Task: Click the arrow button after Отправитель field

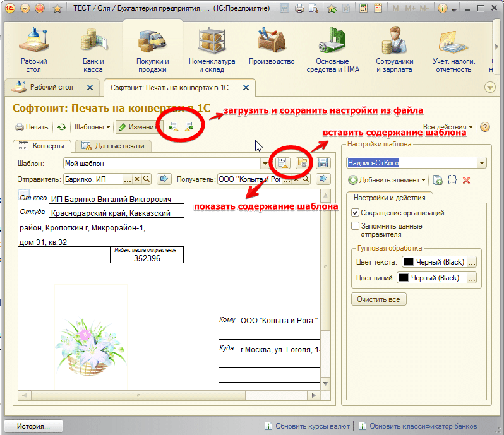Action: click(164, 179)
